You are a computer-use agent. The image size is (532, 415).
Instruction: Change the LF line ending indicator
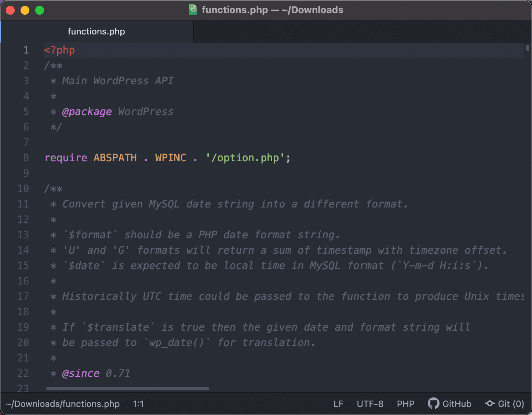pyautogui.click(x=338, y=404)
